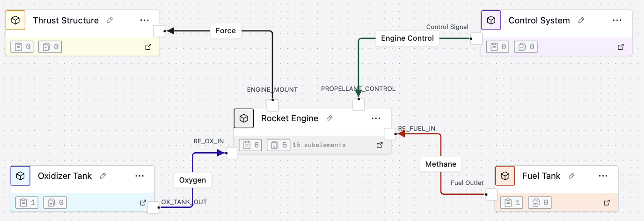Select the Force connection label
644x221 pixels.
coord(226,31)
